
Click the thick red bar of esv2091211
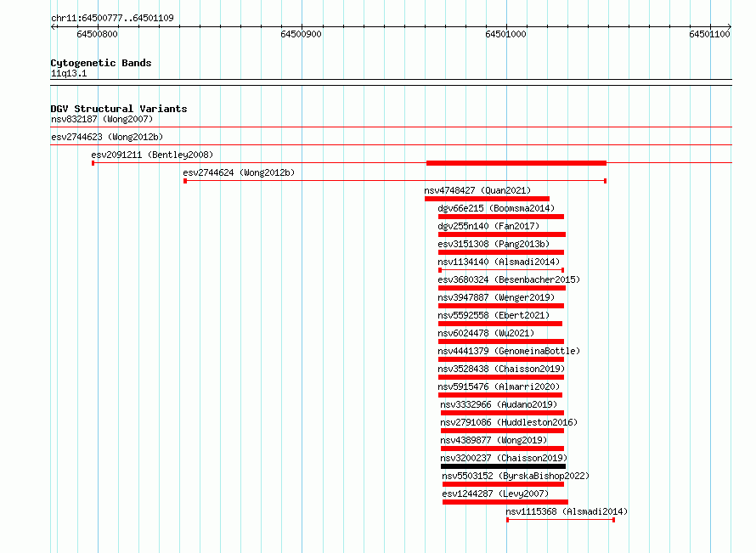516,163
